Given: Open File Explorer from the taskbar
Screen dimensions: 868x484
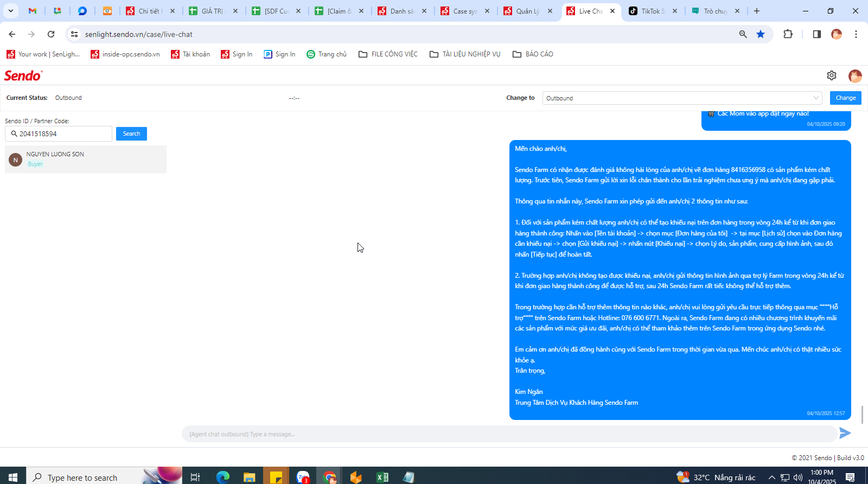Looking at the screenshot, I should tap(249, 477).
